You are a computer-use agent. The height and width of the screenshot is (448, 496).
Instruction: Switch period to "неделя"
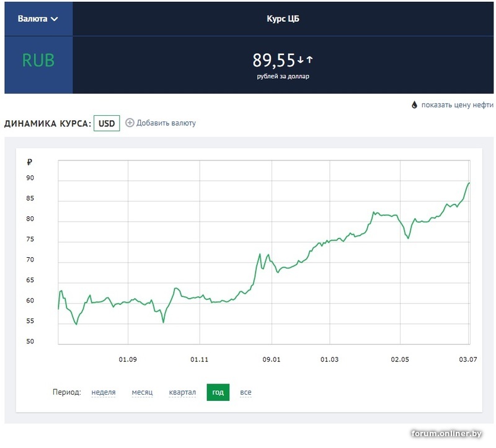pyautogui.click(x=104, y=392)
